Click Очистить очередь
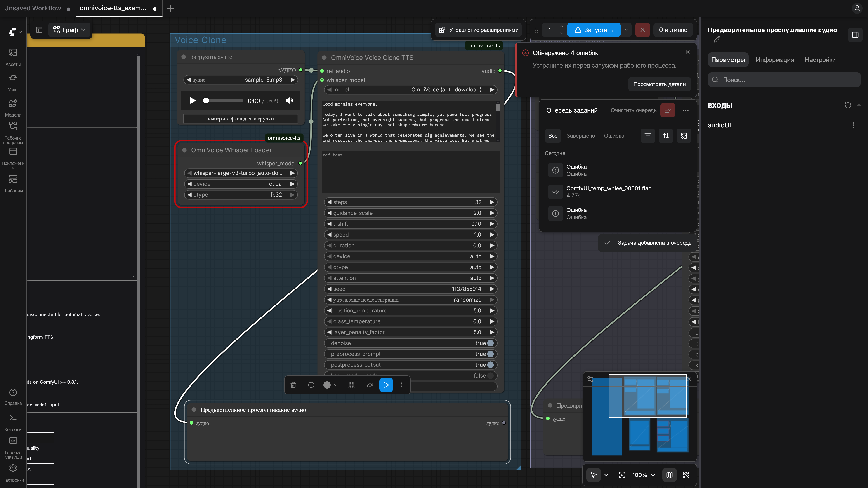The width and height of the screenshot is (868, 488). coord(633,110)
